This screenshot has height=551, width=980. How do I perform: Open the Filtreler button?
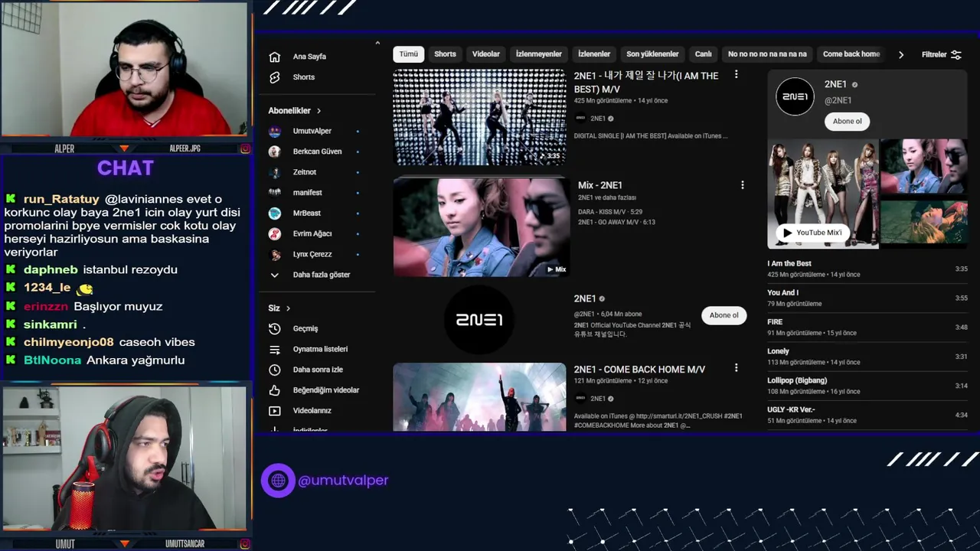coord(941,54)
